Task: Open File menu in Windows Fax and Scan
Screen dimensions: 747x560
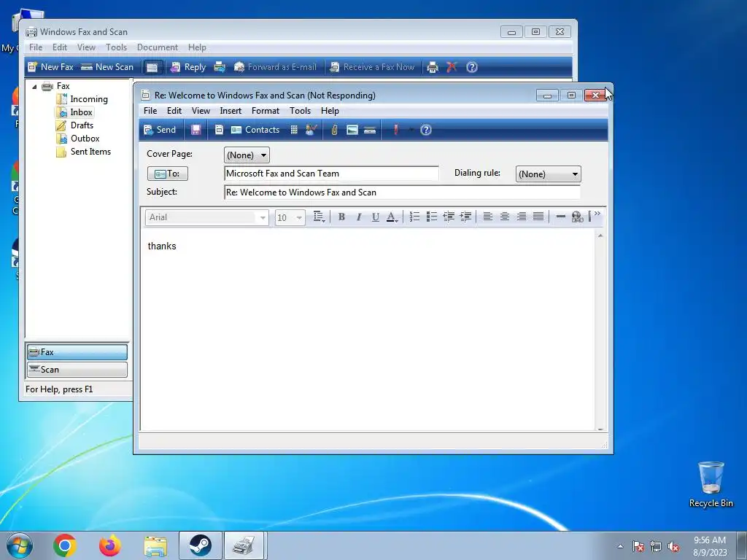Action: [36, 47]
